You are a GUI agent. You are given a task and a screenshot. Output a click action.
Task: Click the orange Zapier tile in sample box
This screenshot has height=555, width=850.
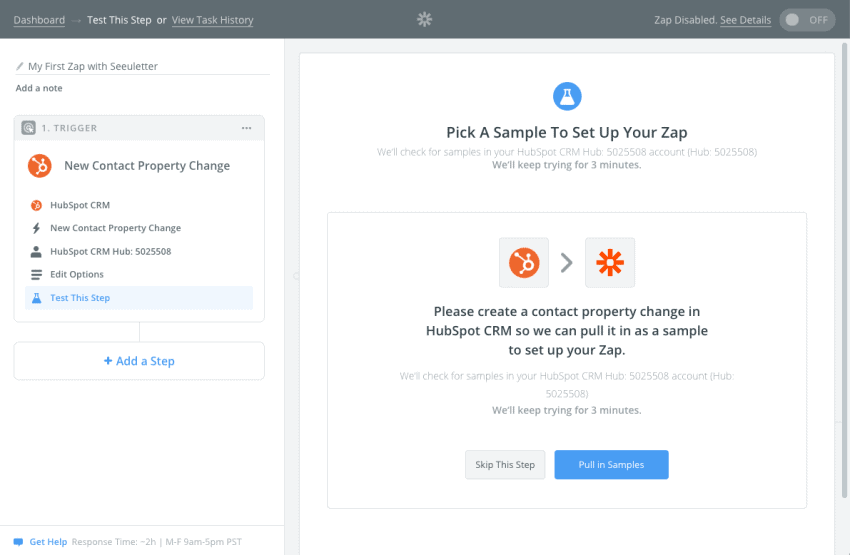click(x=610, y=262)
